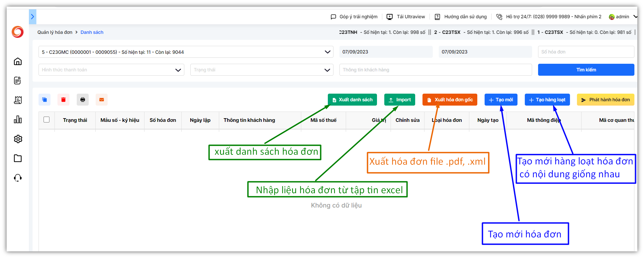Click the folder icon in sidebar

point(18,158)
